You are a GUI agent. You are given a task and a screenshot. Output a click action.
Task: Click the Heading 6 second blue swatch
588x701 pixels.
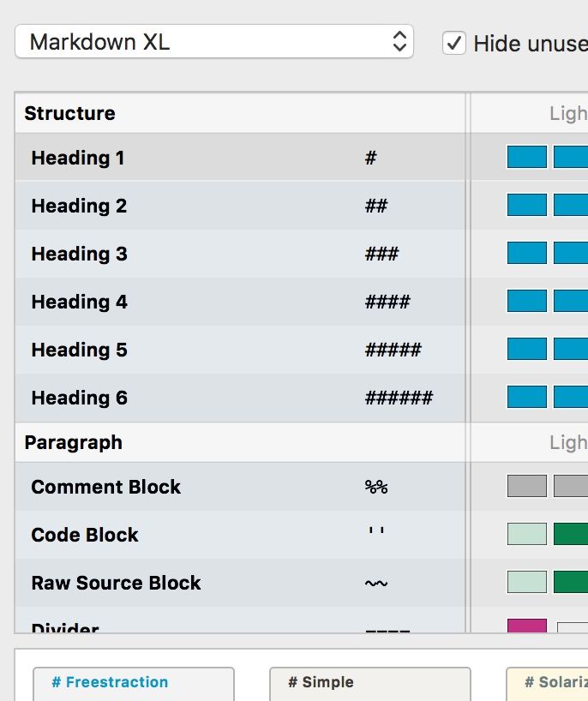571,397
